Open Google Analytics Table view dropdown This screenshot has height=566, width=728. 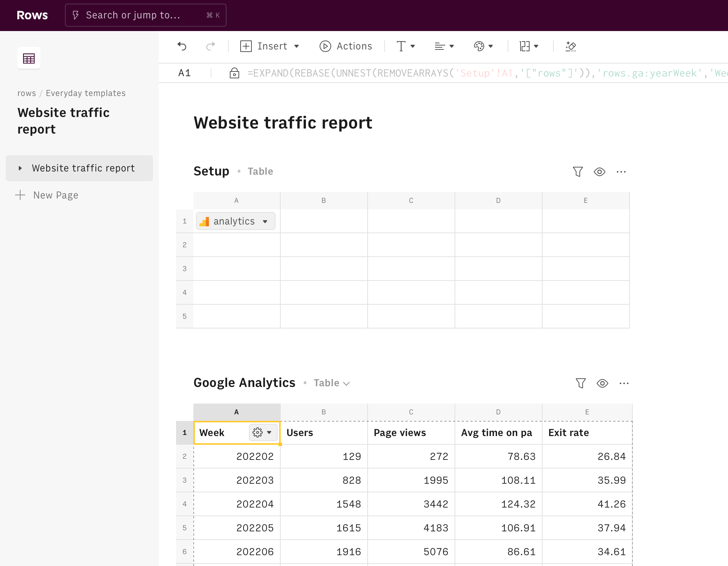click(332, 383)
